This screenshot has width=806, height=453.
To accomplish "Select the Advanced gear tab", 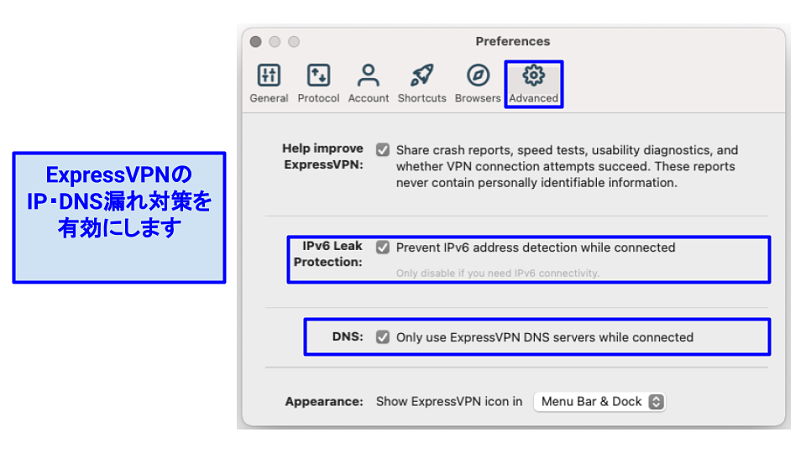I will coord(534,83).
